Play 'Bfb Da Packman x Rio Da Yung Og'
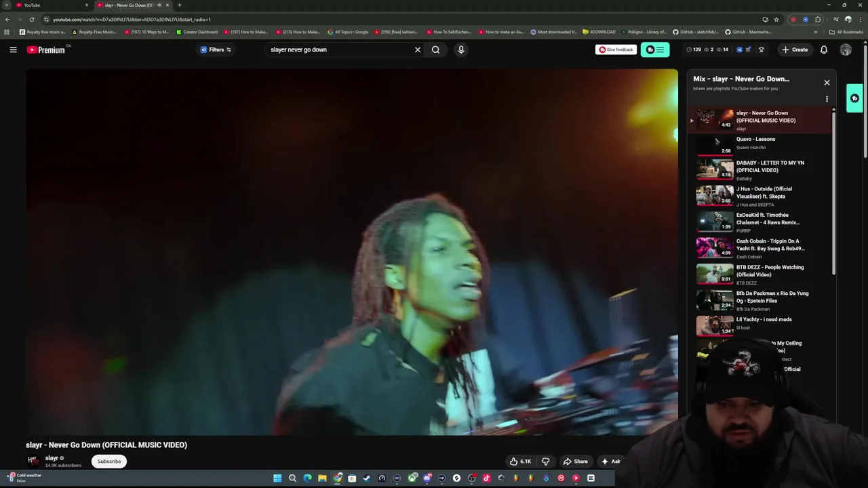Image resolution: width=868 pixels, height=488 pixels. (759, 300)
